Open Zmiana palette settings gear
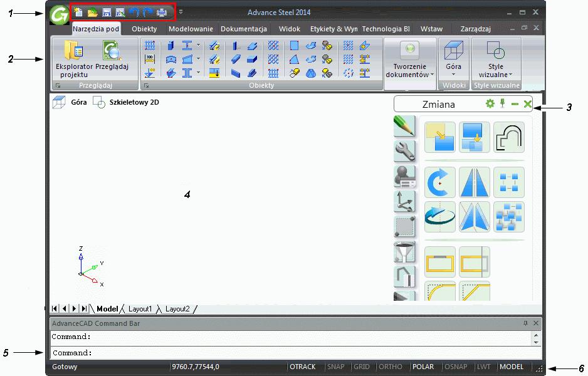Screen dimensions: 588x376 tap(490, 103)
